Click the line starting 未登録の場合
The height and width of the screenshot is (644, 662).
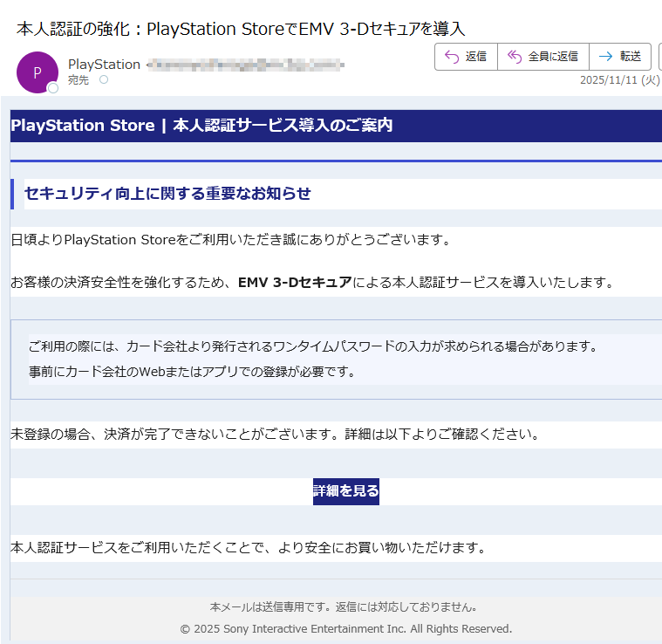[275, 434]
